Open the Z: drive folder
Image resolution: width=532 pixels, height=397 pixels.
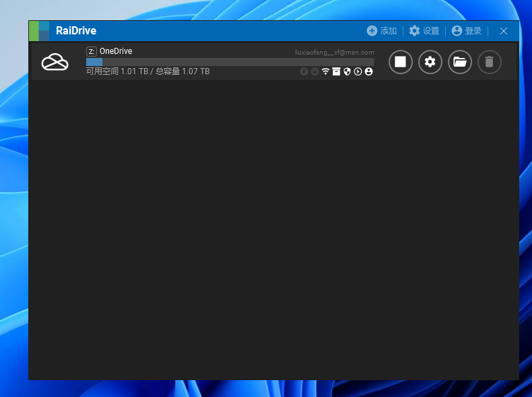click(460, 63)
